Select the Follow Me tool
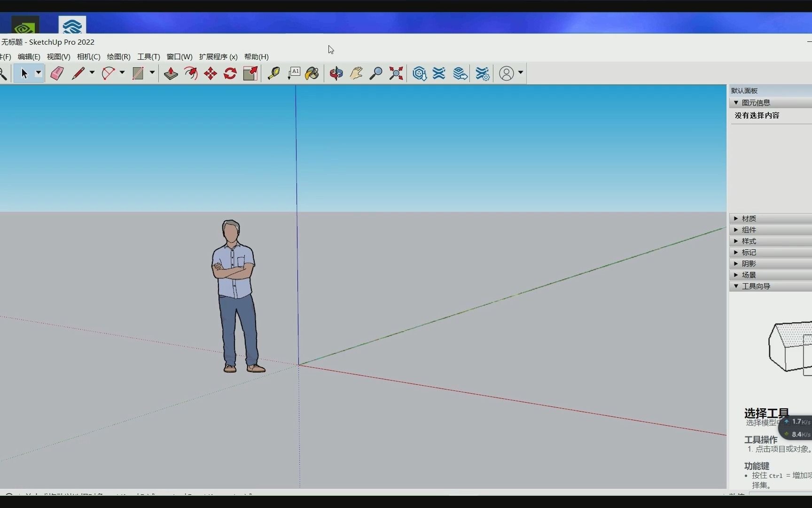This screenshot has height=508, width=812. coord(190,73)
